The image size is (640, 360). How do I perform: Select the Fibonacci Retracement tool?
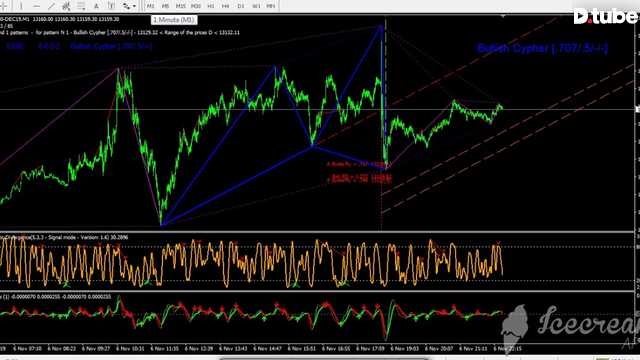click(81, 6)
